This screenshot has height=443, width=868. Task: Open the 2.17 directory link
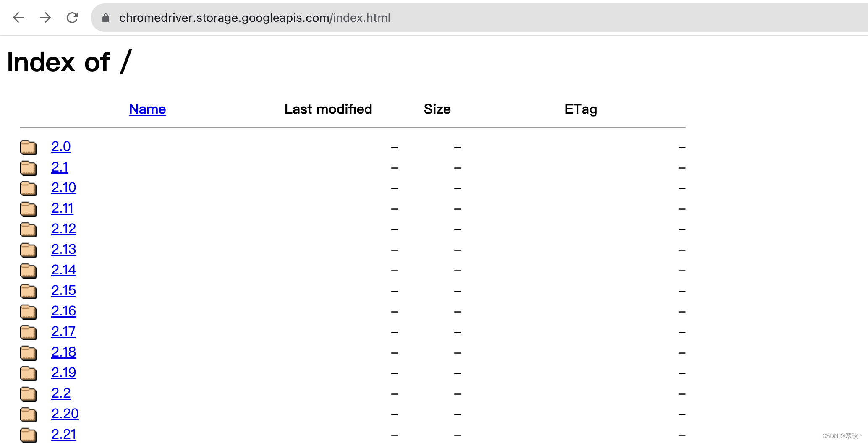point(63,331)
